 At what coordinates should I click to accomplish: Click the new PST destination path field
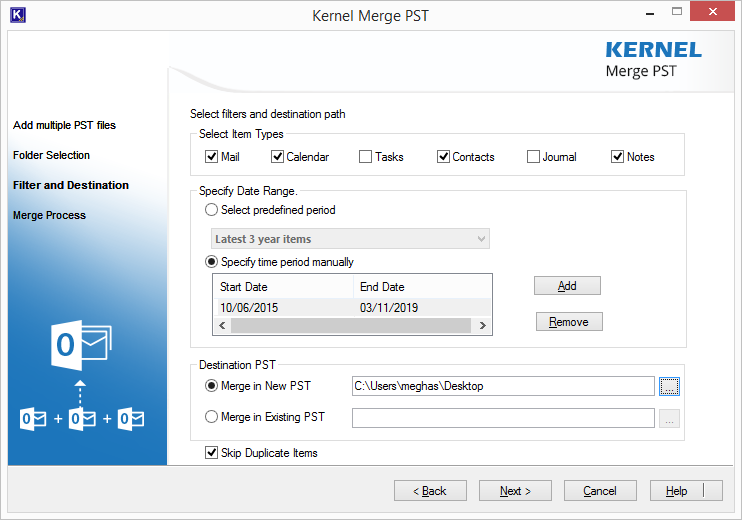pos(502,386)
